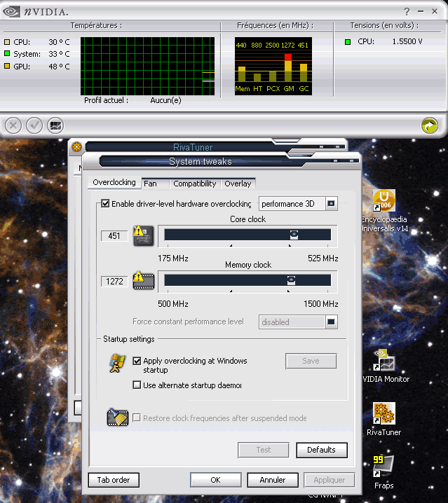Click the round checkmark button in NVIDIA Monitor
This screenshot has height=503, width=448.
click(x=34, y=125)
